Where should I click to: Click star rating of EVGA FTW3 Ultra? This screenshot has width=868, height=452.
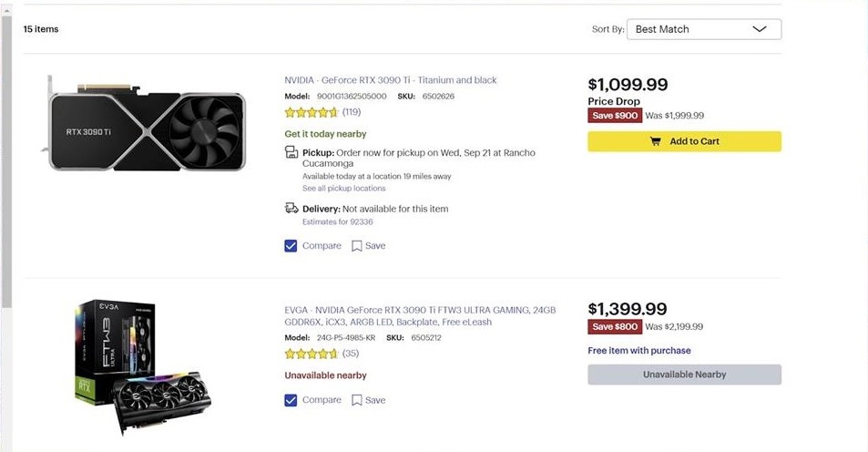click(x=311, y=354)
